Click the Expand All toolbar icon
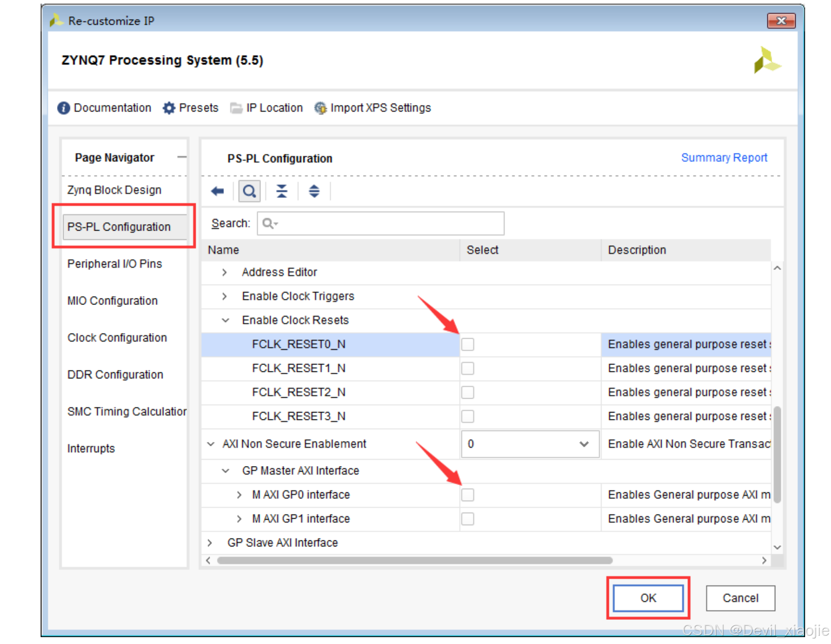831x644 pixels. [x=314, y=191]
